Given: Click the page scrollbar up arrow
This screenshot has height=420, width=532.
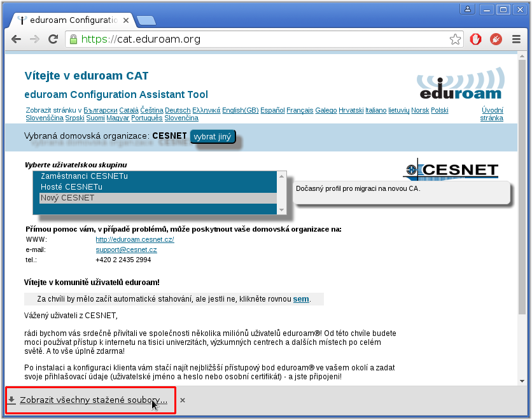Looking at the screenshot, I should coord(522,55).
